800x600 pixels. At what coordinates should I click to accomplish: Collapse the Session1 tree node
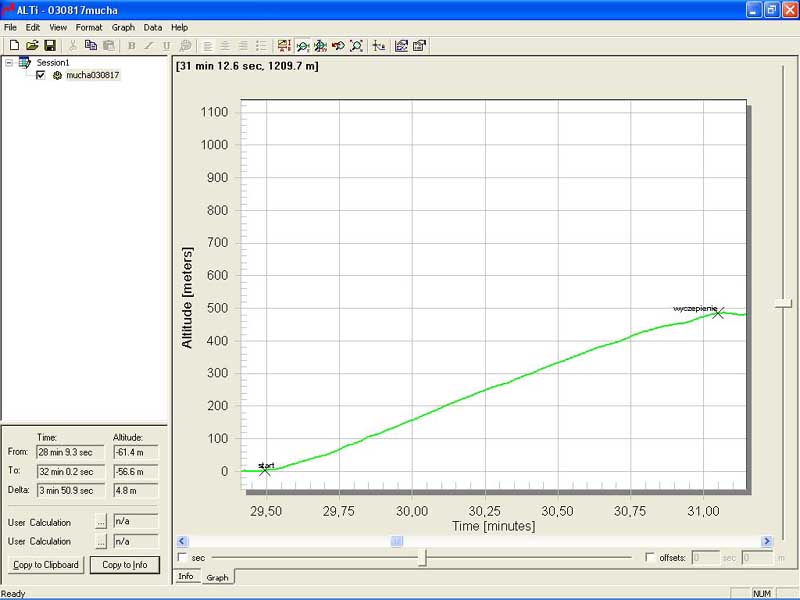point(9,62)
